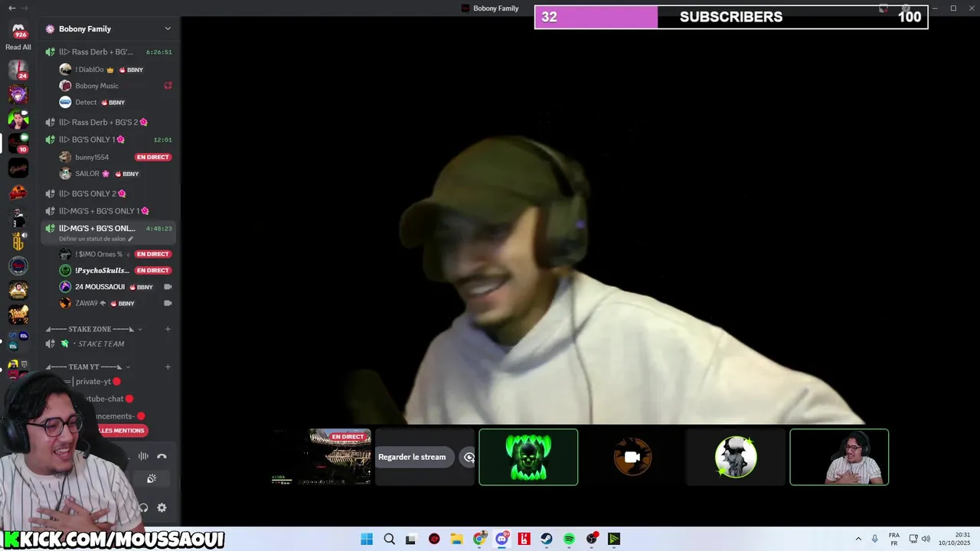Select the participant tile with camera icon overlay
The image size is (980, 551).
point(632,457)
